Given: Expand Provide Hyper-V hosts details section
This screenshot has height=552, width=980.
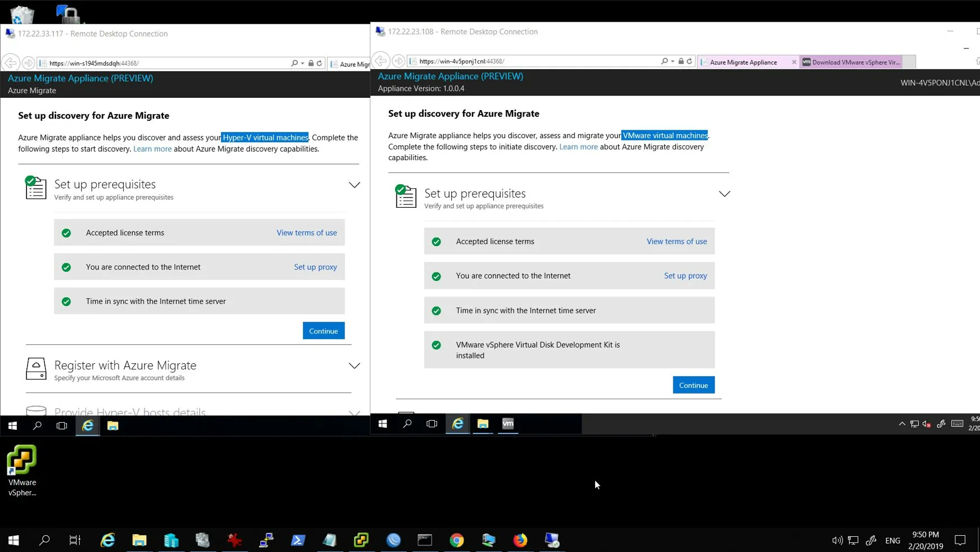Looking at the screenshot, I should coord(354,413).
